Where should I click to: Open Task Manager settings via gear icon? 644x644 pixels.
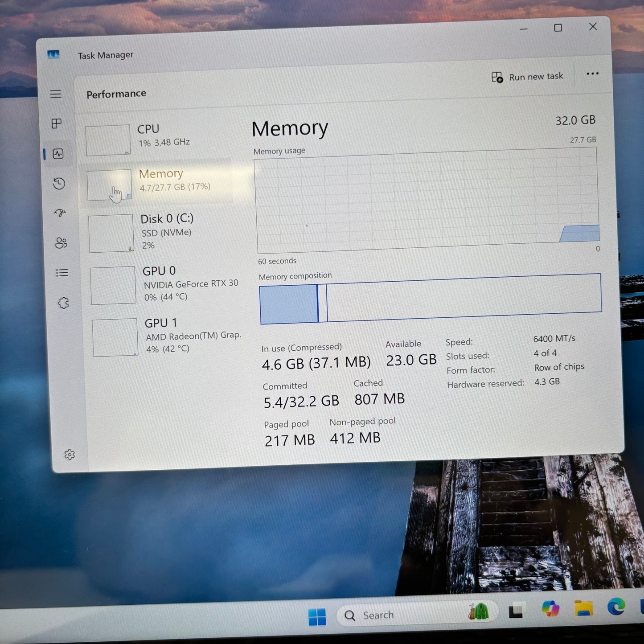[69, 454]
